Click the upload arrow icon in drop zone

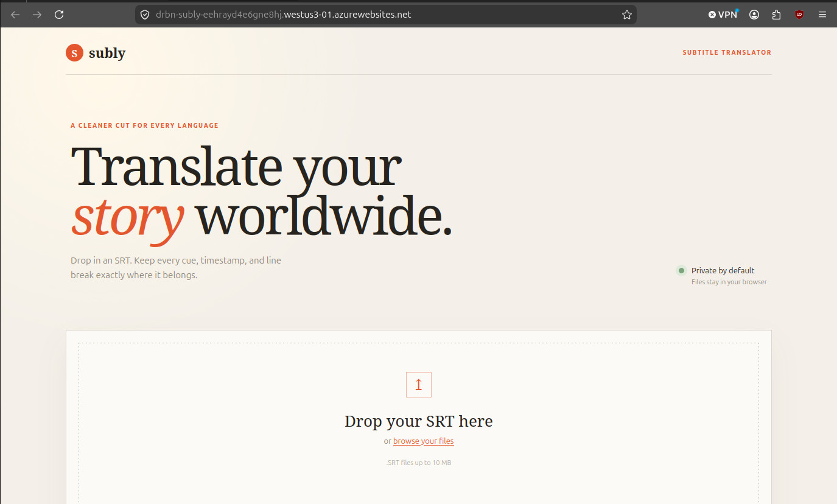pos(419,385)
